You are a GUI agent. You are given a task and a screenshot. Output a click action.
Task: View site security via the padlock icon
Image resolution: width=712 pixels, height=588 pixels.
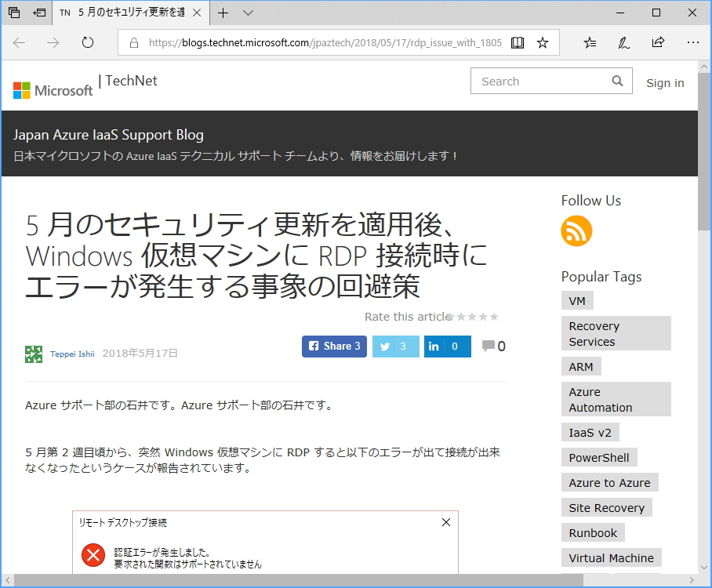pos(135,42)
